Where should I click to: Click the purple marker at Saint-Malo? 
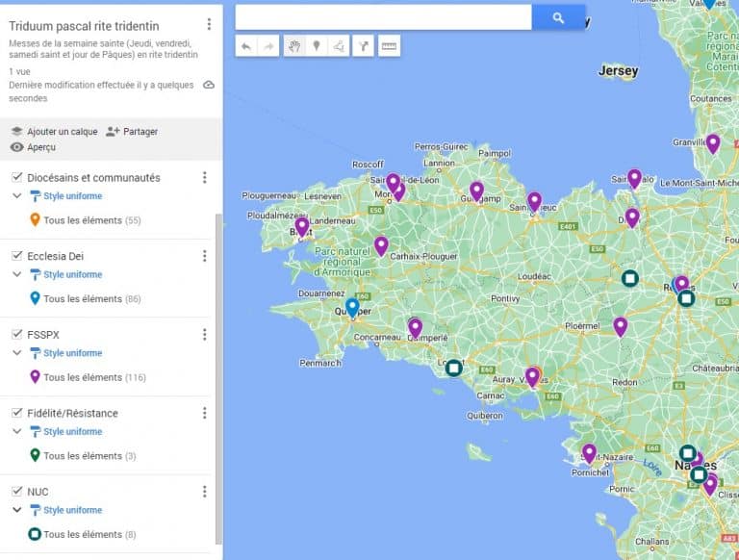click(634, 179)
